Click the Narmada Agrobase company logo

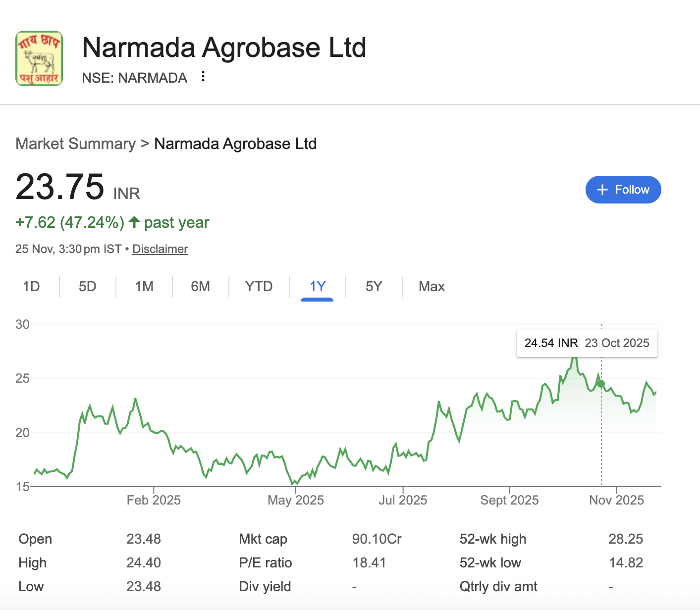coord(39,58)
